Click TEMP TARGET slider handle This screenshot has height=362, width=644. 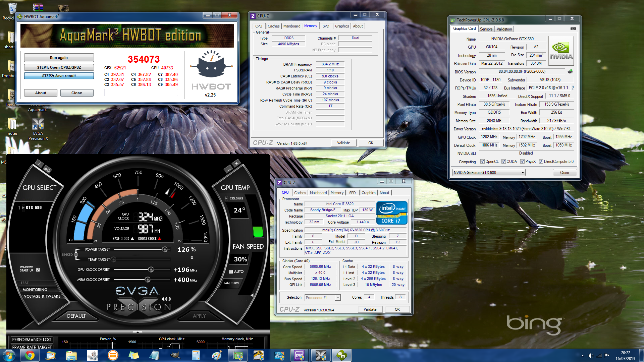(113, 259)
